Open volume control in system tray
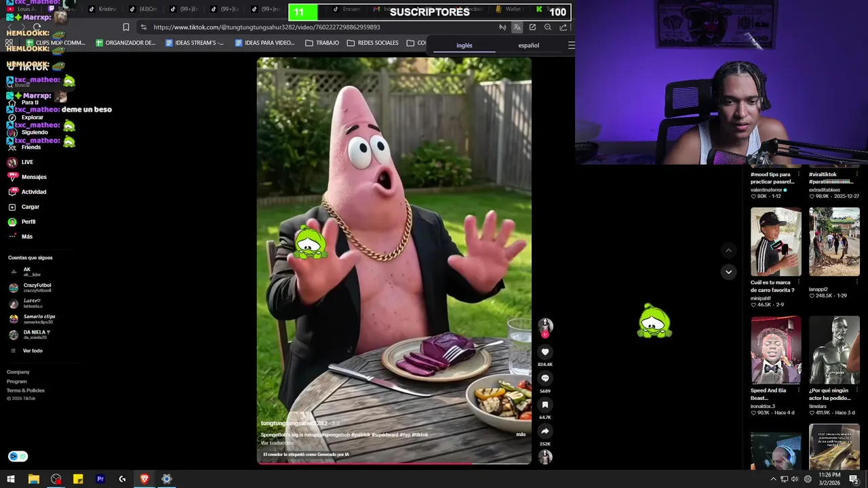 pos(795,479)
